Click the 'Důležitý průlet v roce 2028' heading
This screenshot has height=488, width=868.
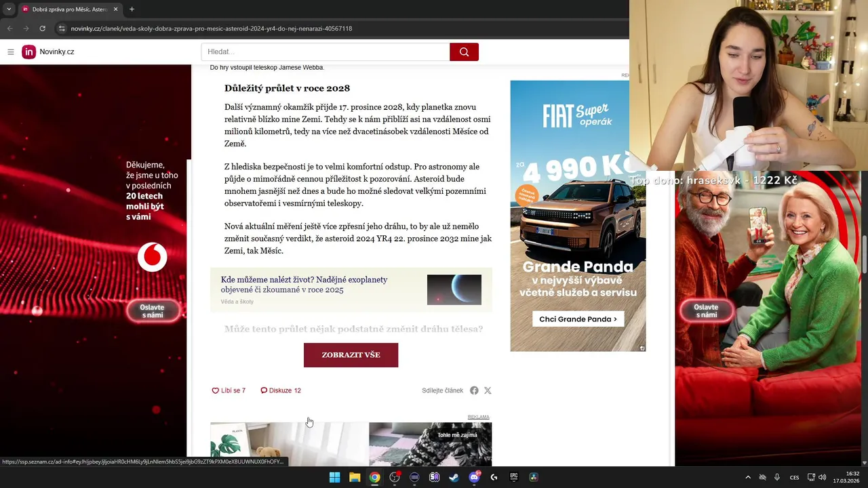[x=287, y=88]
